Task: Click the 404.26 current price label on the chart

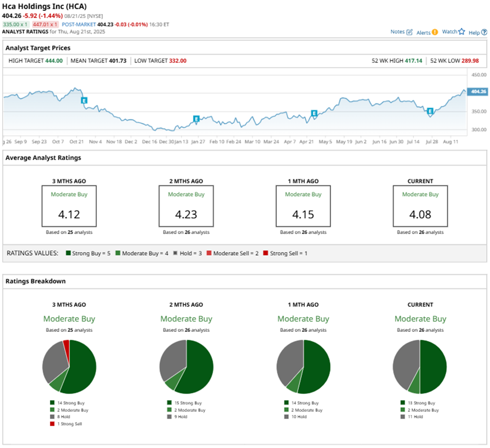Action: [477, 92]
